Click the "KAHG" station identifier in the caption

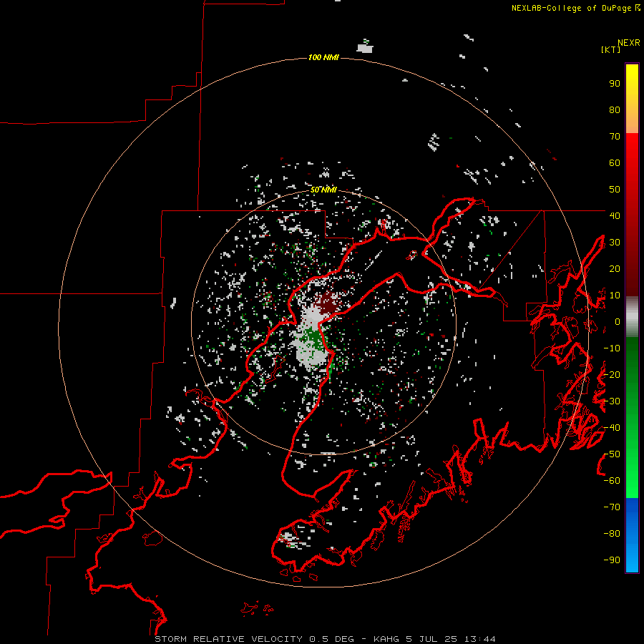pyautogui.click(x=386, y=639)
